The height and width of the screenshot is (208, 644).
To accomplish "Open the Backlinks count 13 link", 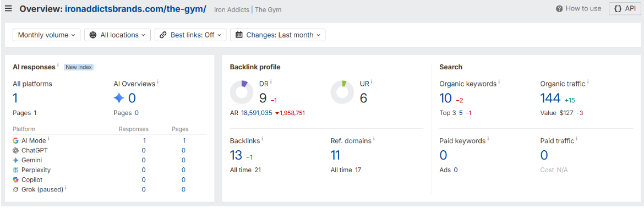I will point(236,155).
